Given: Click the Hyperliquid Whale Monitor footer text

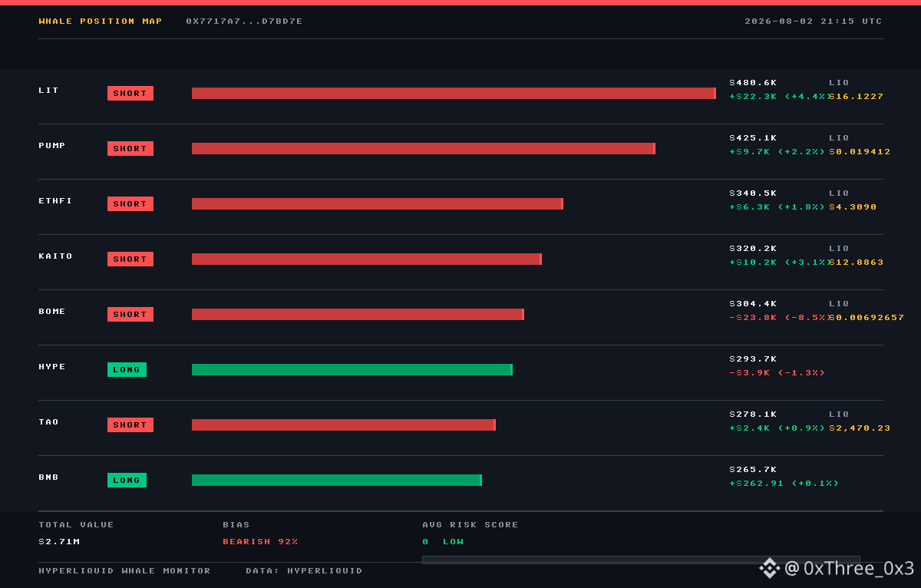Looking at the screenshot, I should (124, 571).
